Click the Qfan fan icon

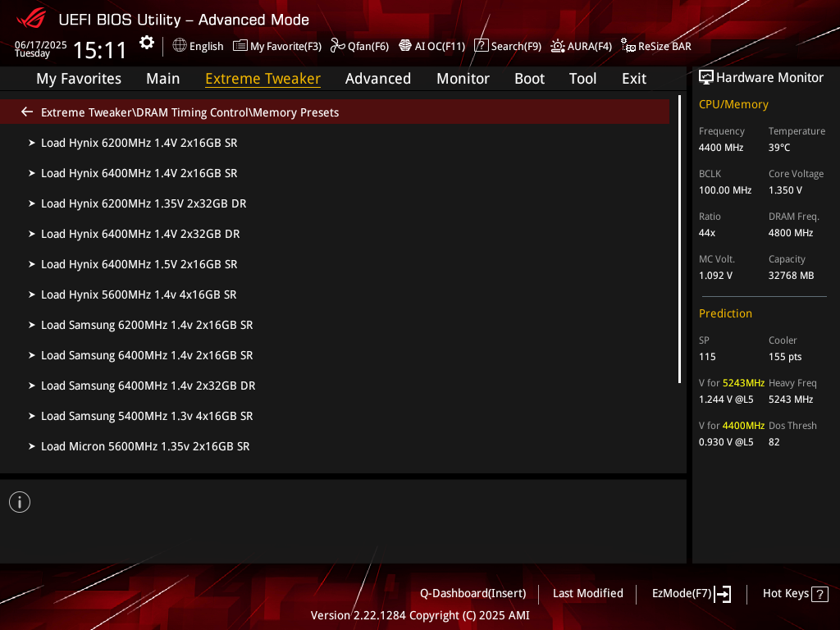coord(337,46)
